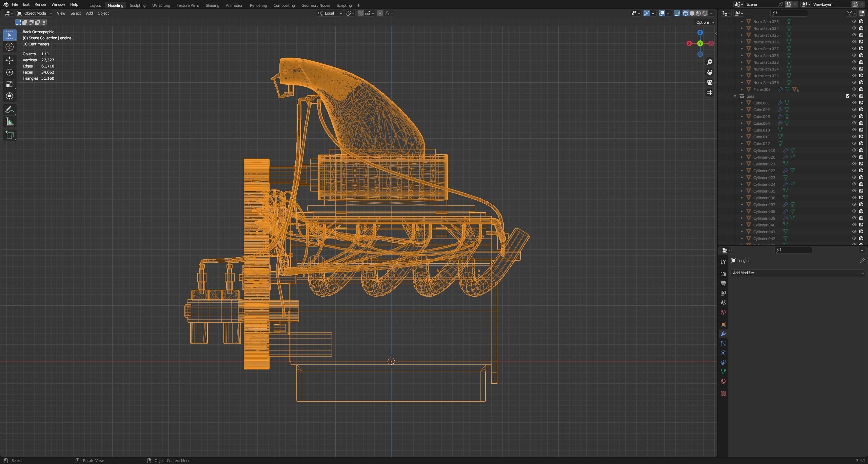The image size is (868, 464).
Task: Open the Options dropdown in the viewport
Action: [705, 22]
